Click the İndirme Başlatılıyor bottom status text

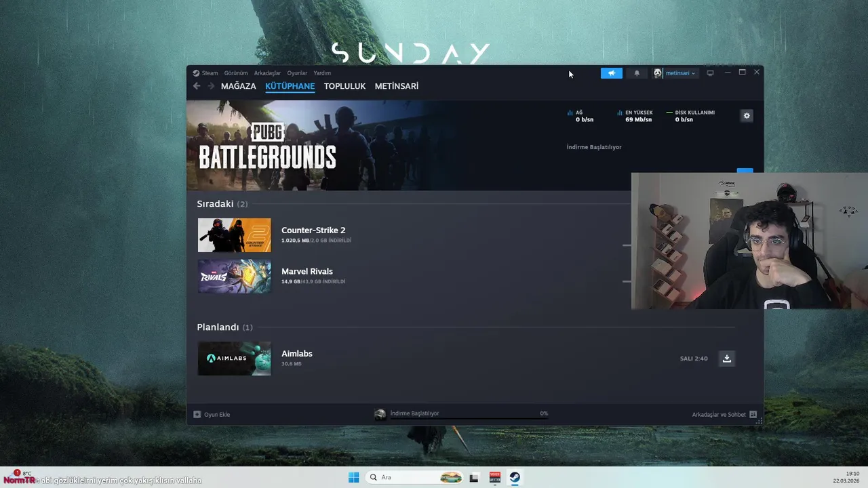414,413
